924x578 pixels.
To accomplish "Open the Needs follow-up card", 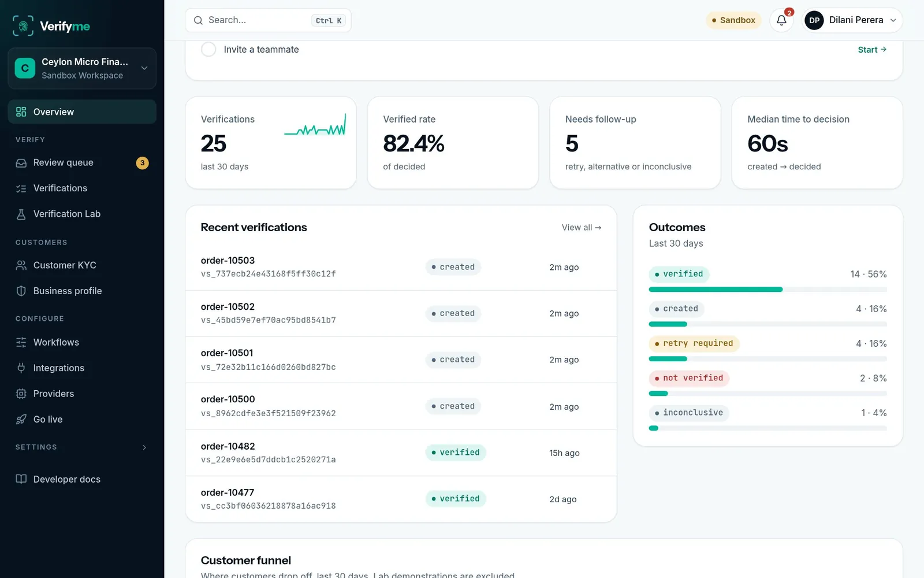I will pyautogui.click(x=635, y=143).
